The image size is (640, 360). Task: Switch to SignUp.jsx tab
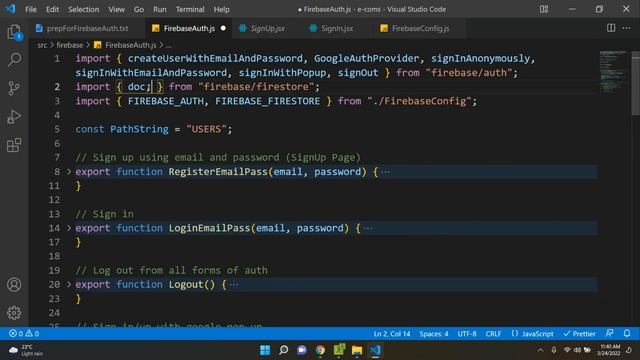[267, 28]
